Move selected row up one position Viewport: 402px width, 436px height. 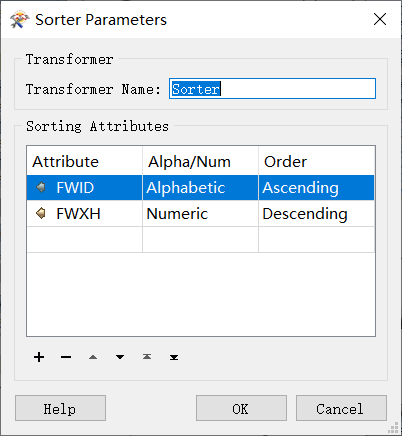tap(93, 357)
